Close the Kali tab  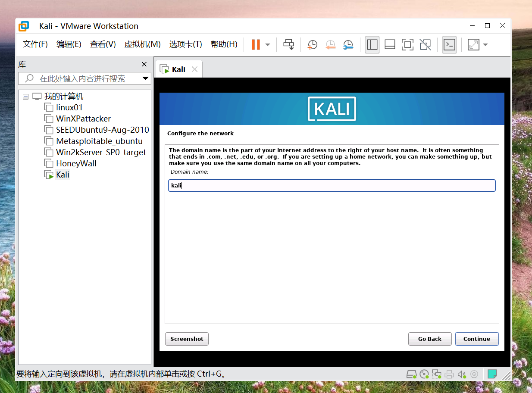pos(194,69)
